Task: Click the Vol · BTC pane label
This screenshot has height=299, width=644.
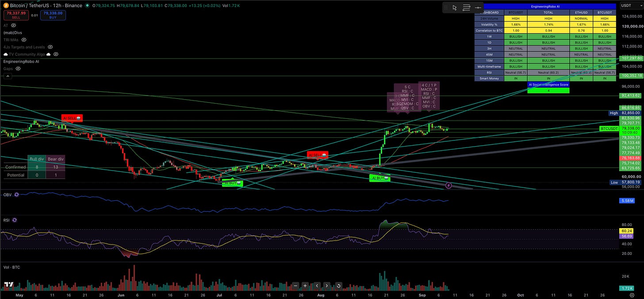Action: click(x=11, y=267)
